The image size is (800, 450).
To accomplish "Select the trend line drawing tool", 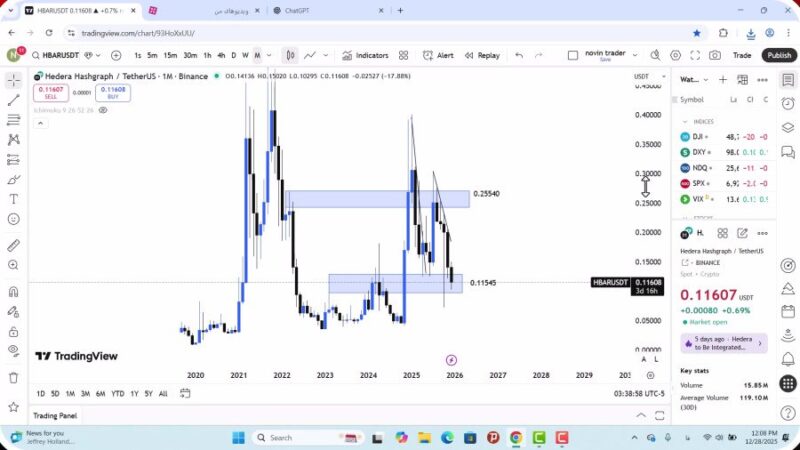I will [x=13, y=100].
